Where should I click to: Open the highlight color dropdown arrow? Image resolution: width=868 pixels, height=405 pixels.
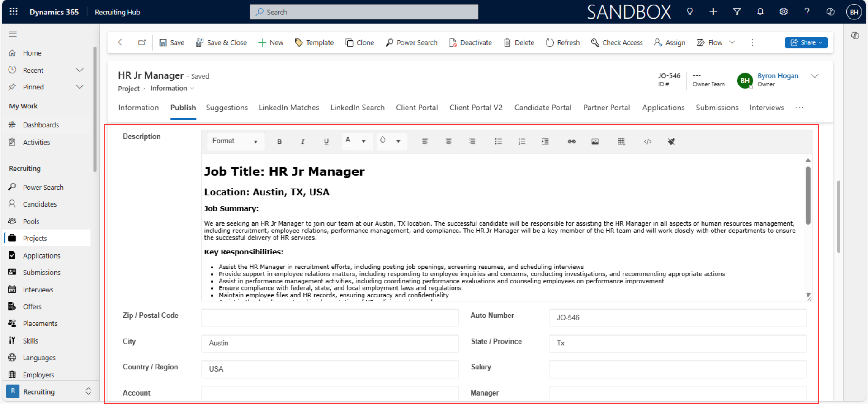tap(398, 141)
